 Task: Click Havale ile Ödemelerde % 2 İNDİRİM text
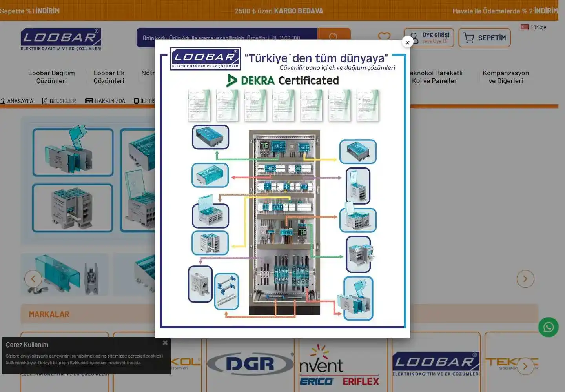(505, 11)
